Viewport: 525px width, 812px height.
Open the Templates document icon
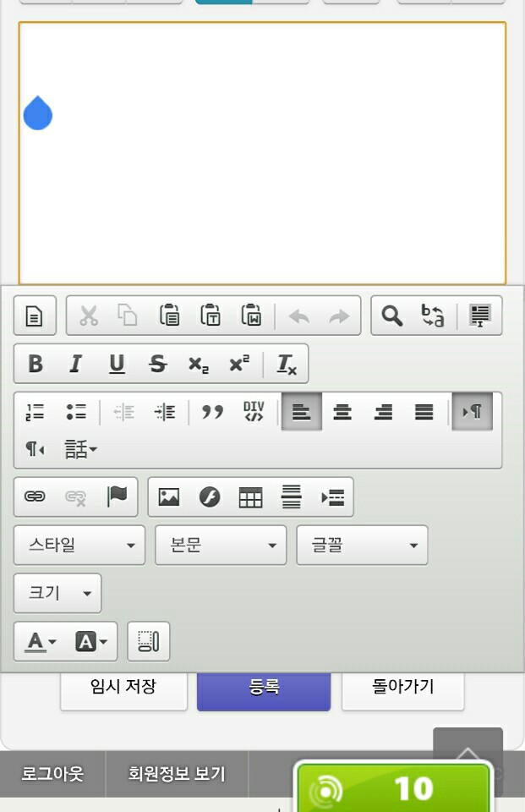(x=35, y=315)
